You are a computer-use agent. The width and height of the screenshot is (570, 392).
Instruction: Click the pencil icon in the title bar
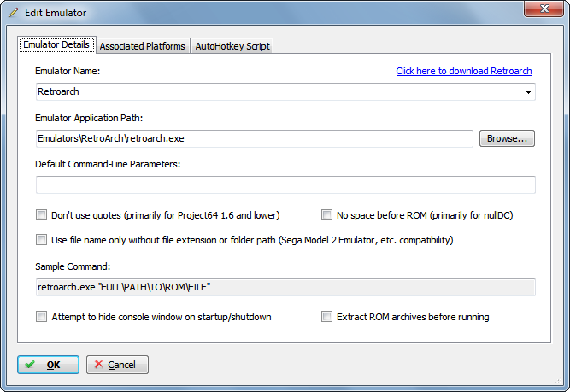pyautogui.click(x=14, y=12)
